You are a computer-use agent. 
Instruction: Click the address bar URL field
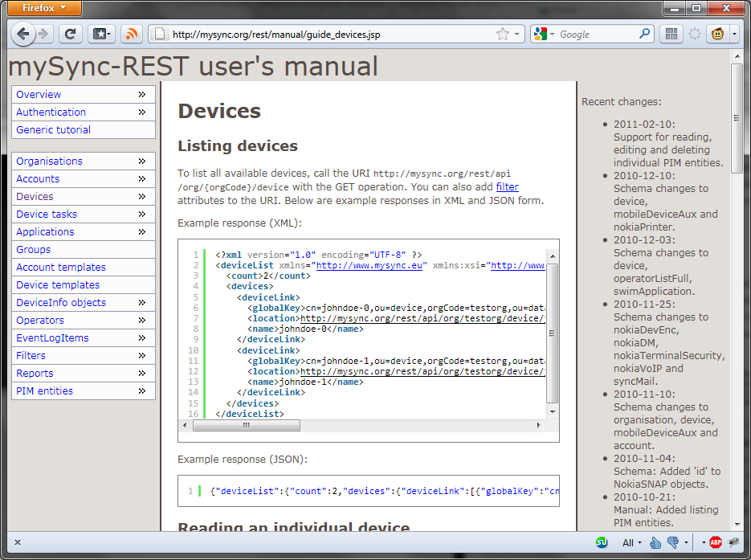click(x=330, y=35)
